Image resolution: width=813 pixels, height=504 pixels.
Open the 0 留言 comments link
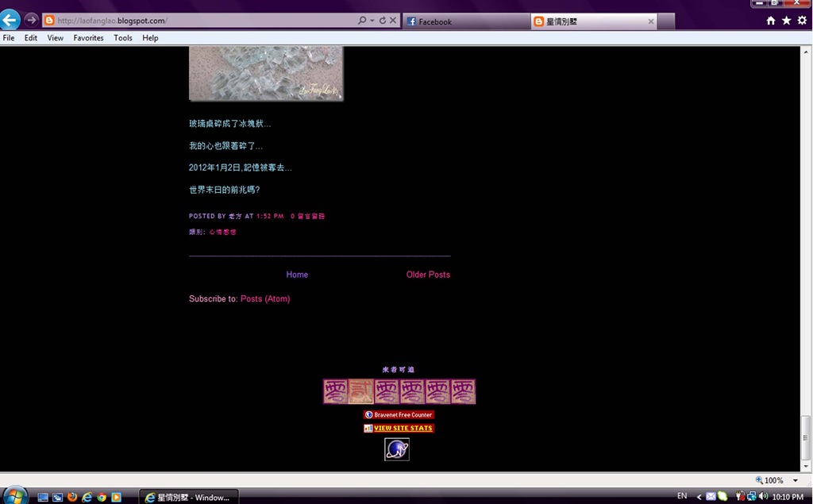307,216
